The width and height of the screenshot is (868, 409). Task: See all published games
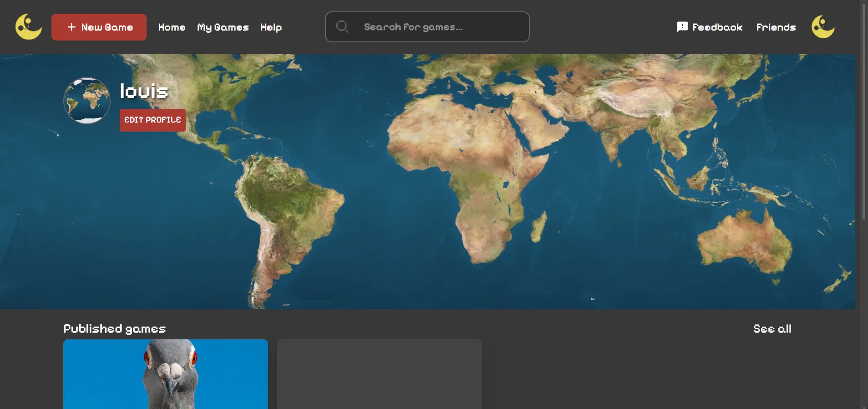[772, 328]
